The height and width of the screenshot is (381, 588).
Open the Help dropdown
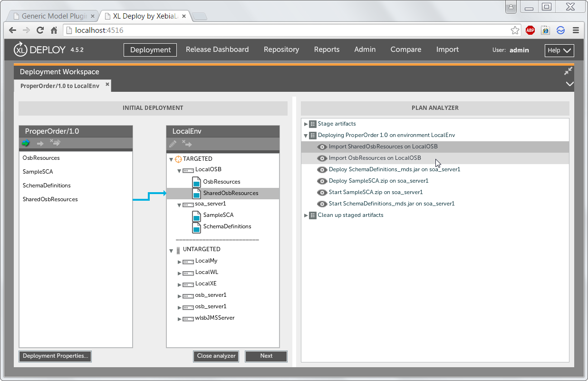[x=559, y=50]
